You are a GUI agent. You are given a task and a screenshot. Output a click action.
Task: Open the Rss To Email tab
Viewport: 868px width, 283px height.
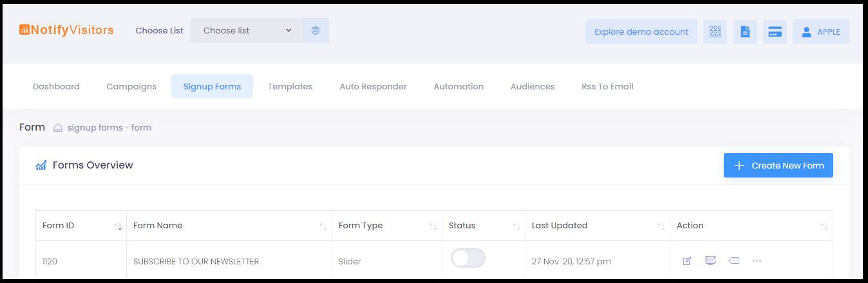click(x=607, y=86)
